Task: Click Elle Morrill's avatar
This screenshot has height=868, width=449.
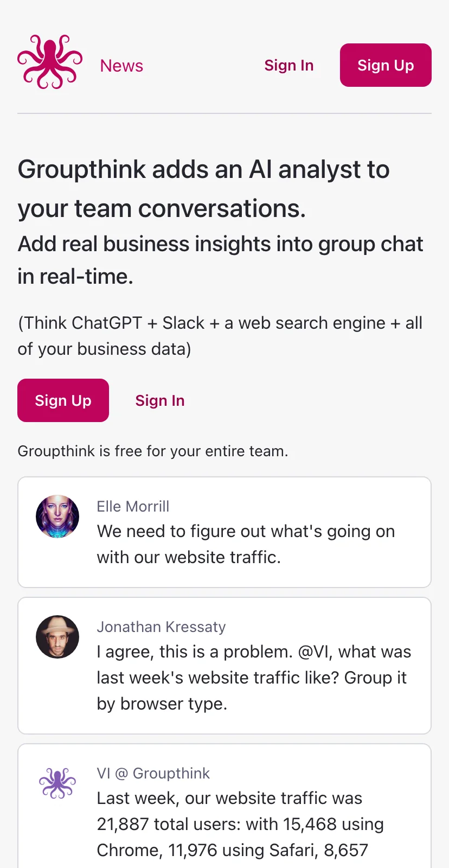Action: pos(57,516)
